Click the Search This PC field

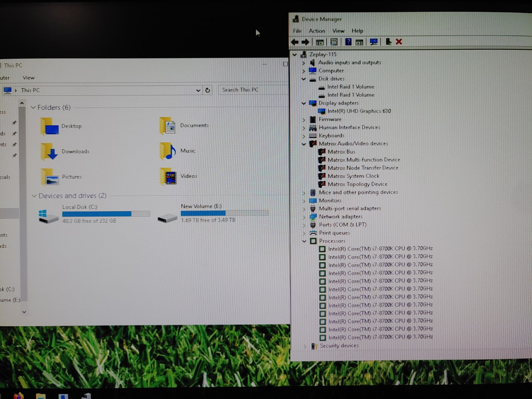pyautogui.click(x=251, y=90)
